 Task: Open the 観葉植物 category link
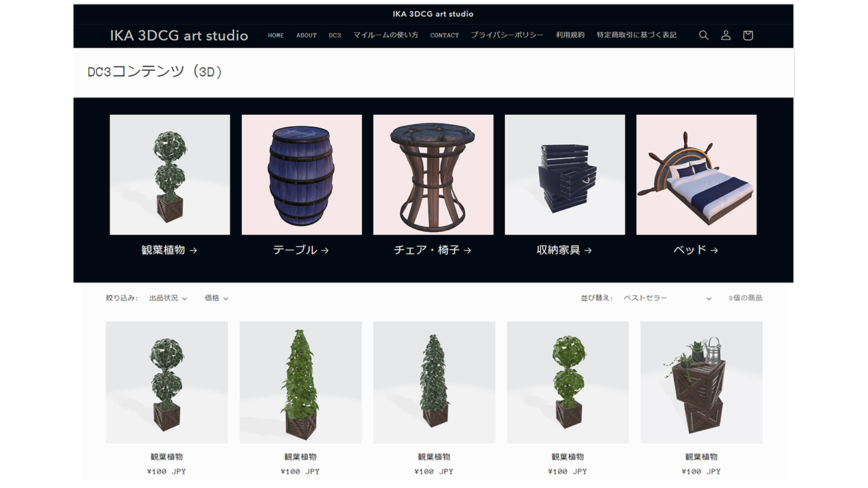pyautogui.click(x=170, y=250)
